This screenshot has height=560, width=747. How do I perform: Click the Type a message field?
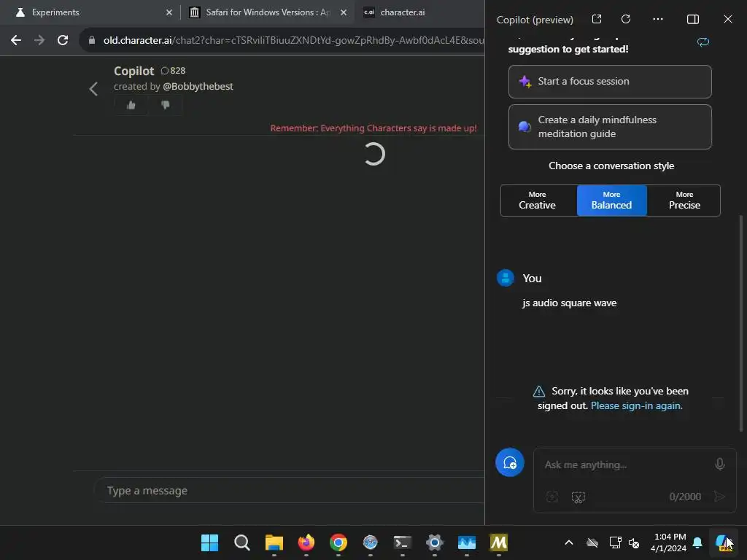click(289, 491)
